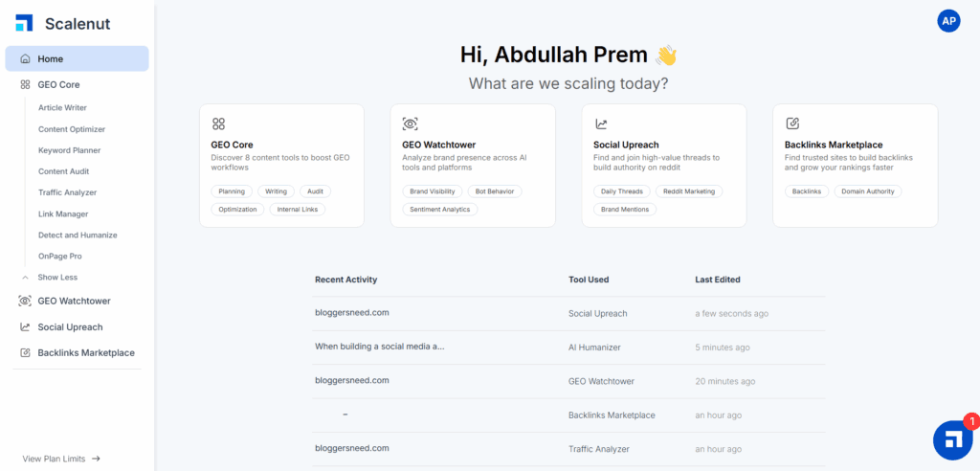Click the Backlinks Marketplace card icon

point(792,123)
